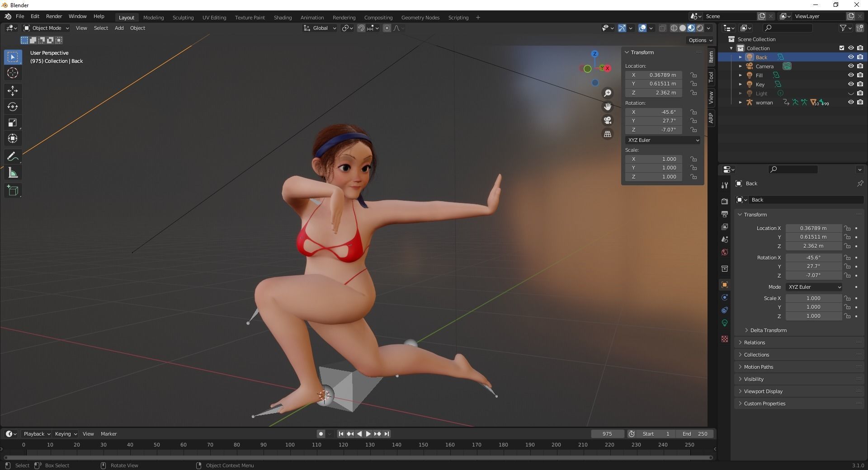Image resolution: width=868 pixels, height=470 pixels.
Task: Switch to the Sculpting workspace tab
Action: [183, 18]
